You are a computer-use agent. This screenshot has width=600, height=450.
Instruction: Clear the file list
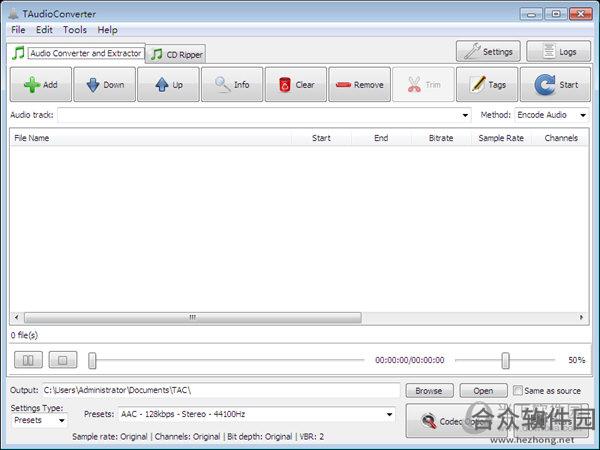(296, 85)
